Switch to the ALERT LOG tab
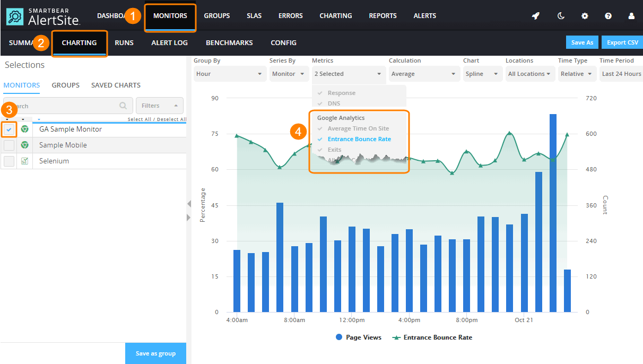Screen dimensions: 643x364 point(170,43)
